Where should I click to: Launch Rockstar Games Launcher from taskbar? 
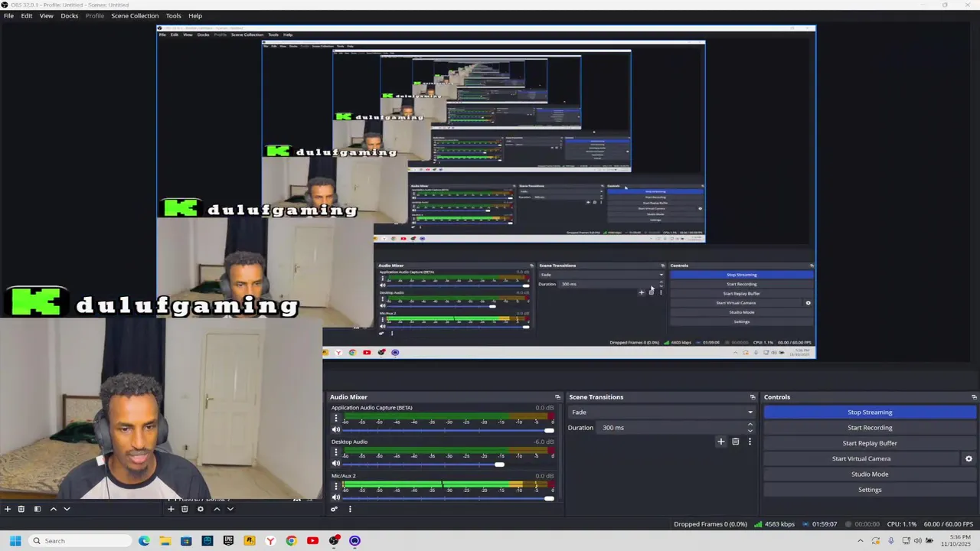coord(249,541)
